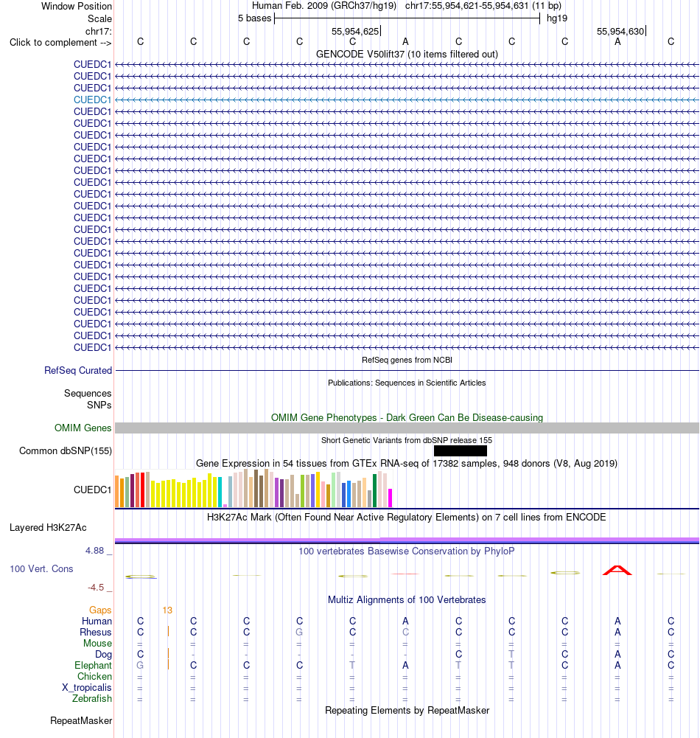This screenshot has height=738, width=700.
Task: Click the -4.5 conservation scale value
Action: tap(96, 588)
